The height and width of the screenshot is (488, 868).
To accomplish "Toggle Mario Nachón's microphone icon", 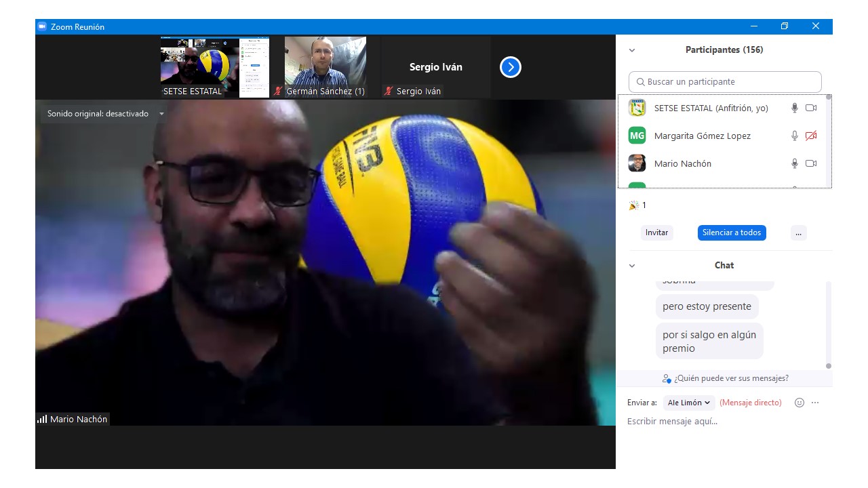I will pyautogui.click(x=795, y=163).
